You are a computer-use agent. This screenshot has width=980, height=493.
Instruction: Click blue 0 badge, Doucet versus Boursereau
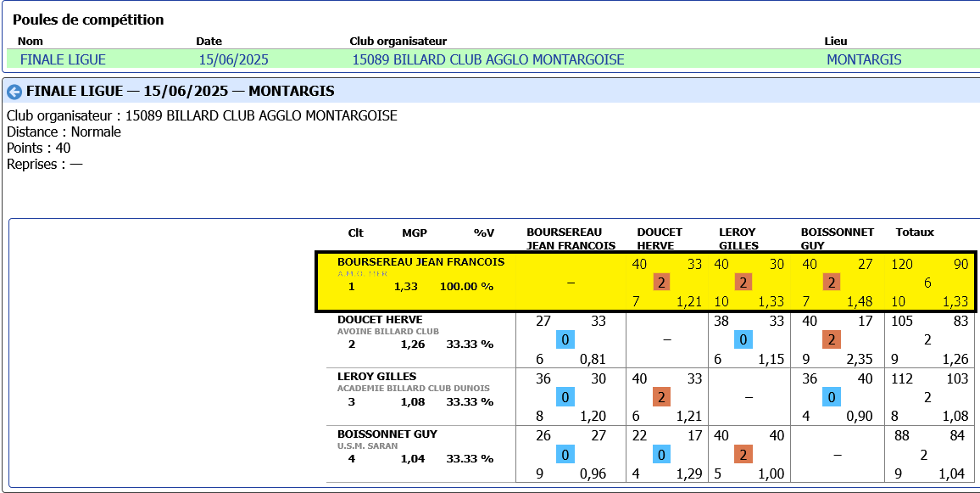[565, 339]
